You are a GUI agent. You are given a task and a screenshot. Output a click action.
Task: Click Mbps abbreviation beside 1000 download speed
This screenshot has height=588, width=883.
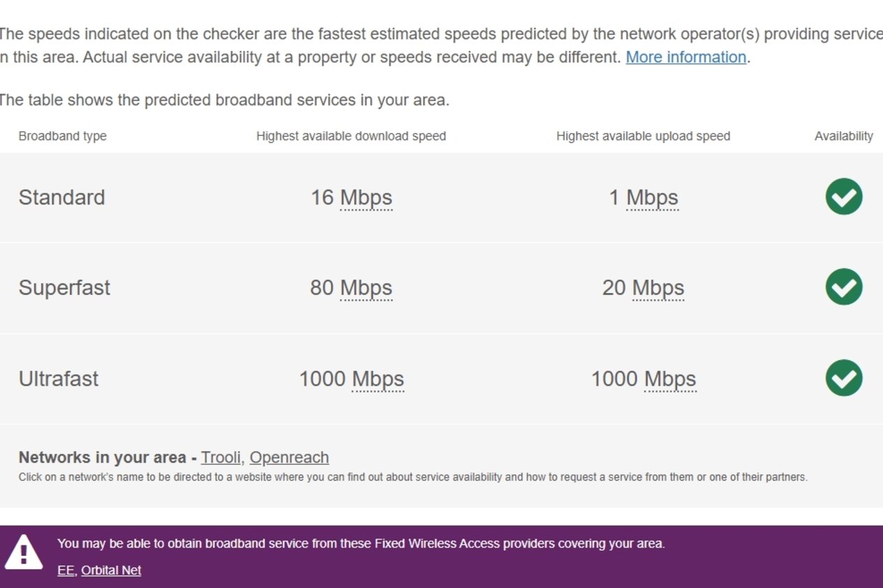click(378, 379)
